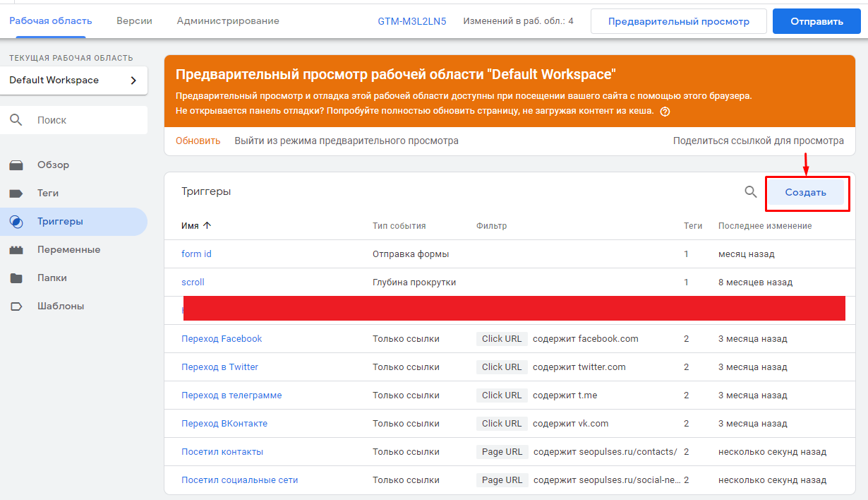The height and width of the screenshot is (500, 868).
Task: Open Предварительный просмотр button
Action: tap(678, 21)
